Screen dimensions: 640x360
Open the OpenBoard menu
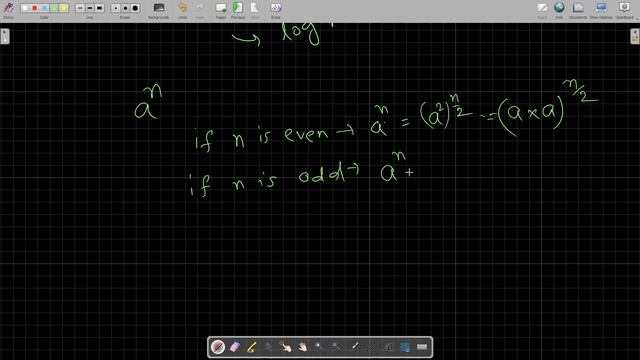click(x=624, y=9)
